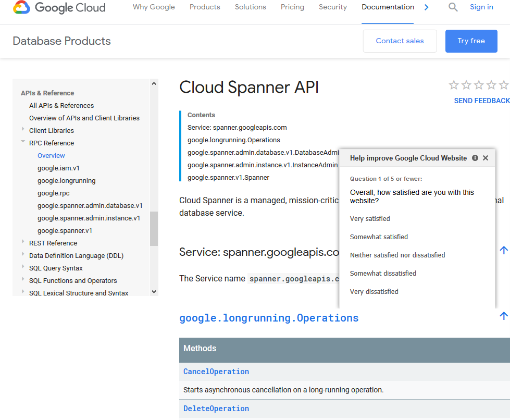Jump to top arrow beside Service heading
510x420 pixels.
[504, 250]
